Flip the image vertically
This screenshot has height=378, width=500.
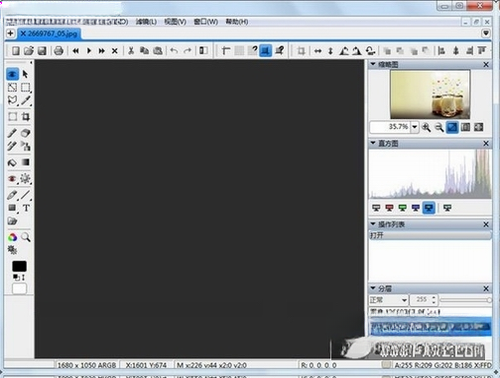pyautogui.click(x=330, y=51)
